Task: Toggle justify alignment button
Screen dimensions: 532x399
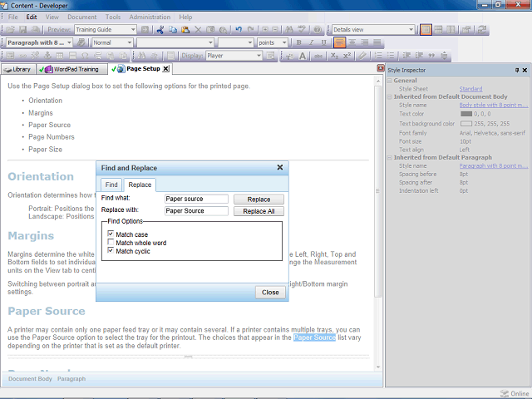Action: click(x=377, y=42)
